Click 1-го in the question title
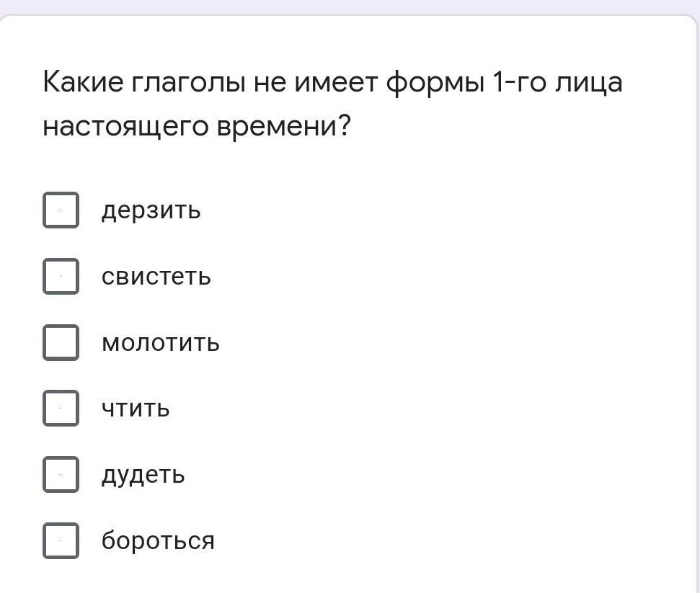Image resolution: width=700 pixels, height=593 pixels. [518, 84]
